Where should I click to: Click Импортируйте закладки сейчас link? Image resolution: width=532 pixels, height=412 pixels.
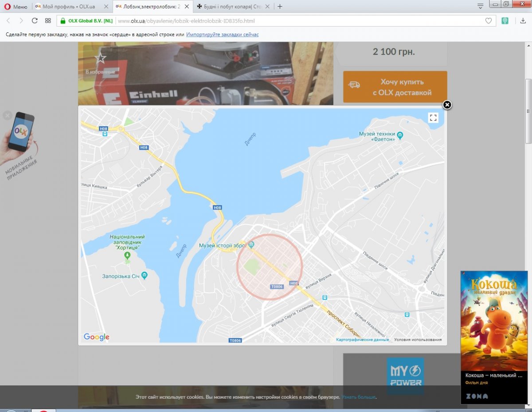point(222,35)
